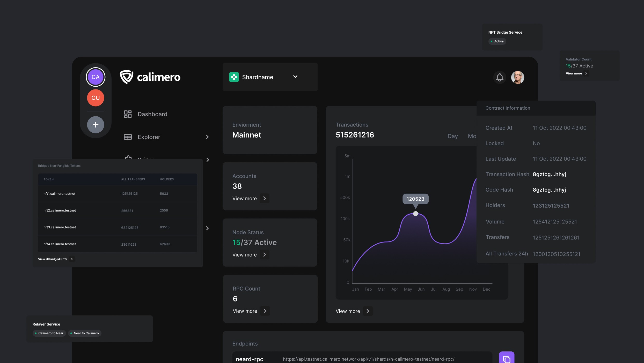Image resolution: width=644 pixels, height=363 pixels.
Task: Expand the Bridge menu chevron
Action: 207,160
